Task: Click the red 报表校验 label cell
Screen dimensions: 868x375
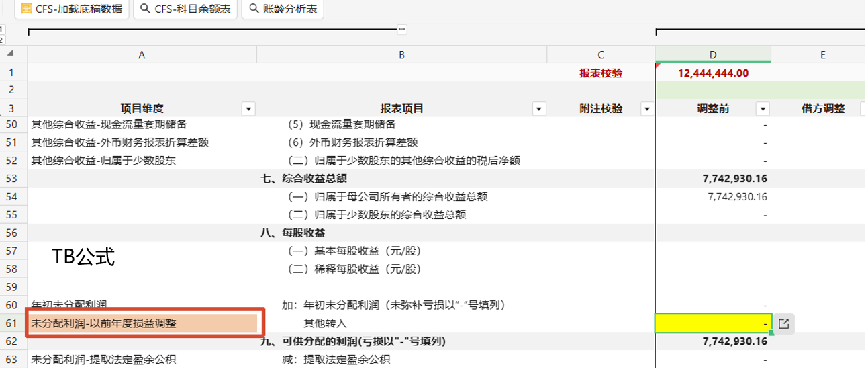Action: click(x=601, y=73)
